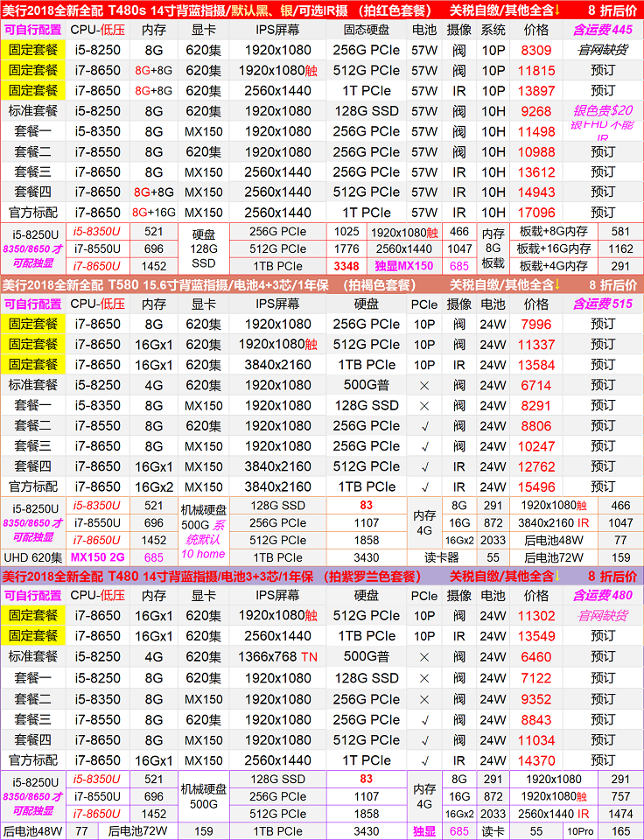Select the 含运费 445 header cell

coord(603,30)
